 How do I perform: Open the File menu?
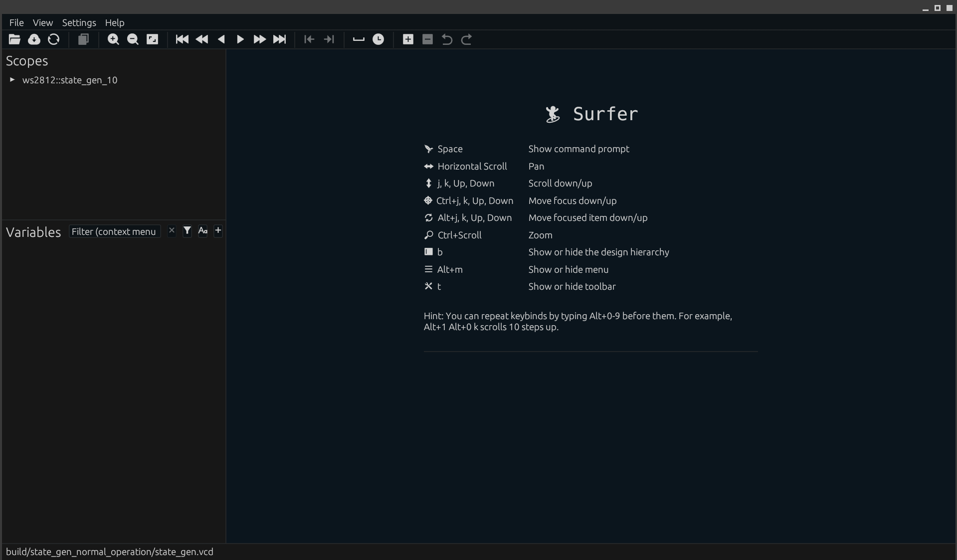16,23
